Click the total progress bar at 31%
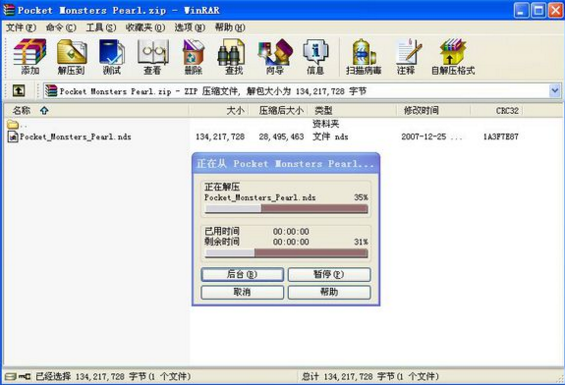Viewport: 565px width, 385px height. (286, 253)
